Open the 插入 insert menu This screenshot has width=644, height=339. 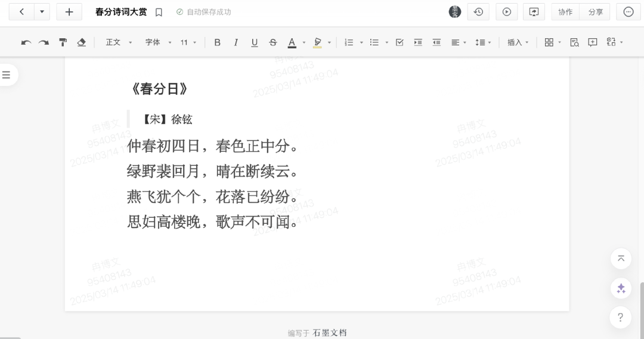coord(518,42)
